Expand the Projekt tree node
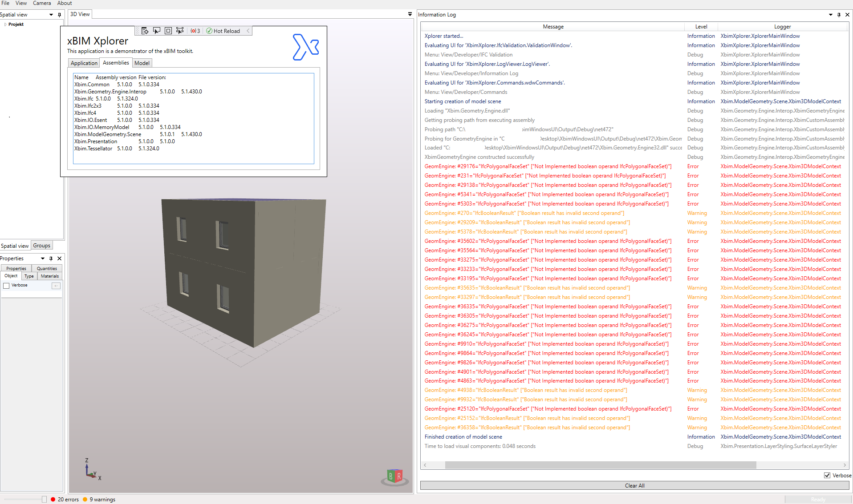The width and height of the screenshot is (853, 504). point(5,24)
